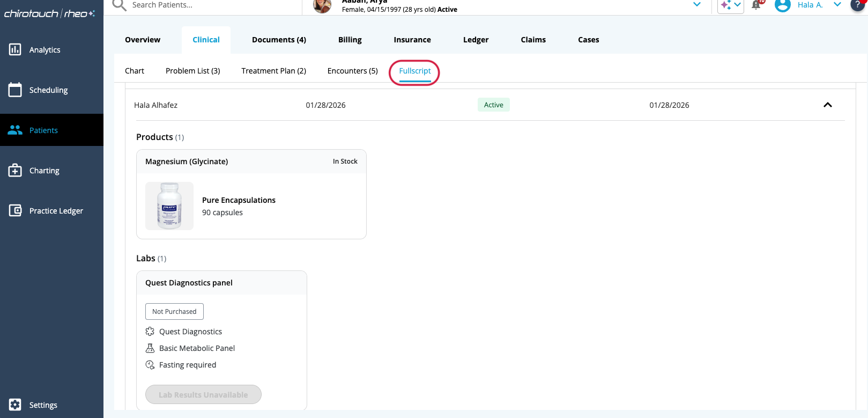Image resolution: width=868 pixels, height=418 pixels.
Task: Open Settings gear in the sidebar
Action: tap(15, 405)
